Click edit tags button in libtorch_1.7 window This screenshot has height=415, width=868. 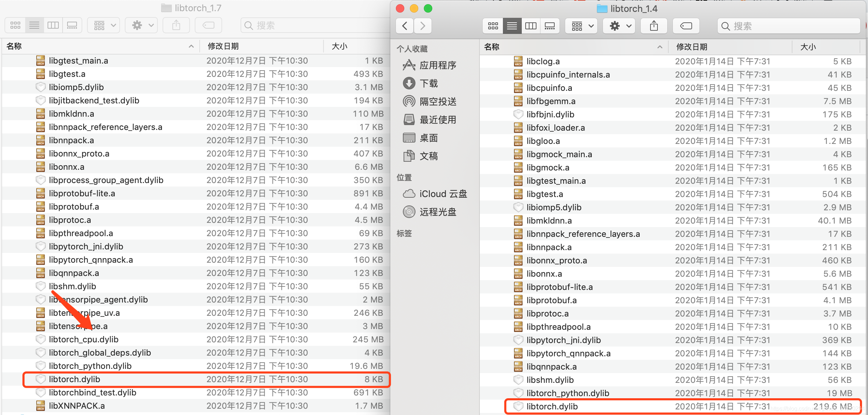coord(208,25)
